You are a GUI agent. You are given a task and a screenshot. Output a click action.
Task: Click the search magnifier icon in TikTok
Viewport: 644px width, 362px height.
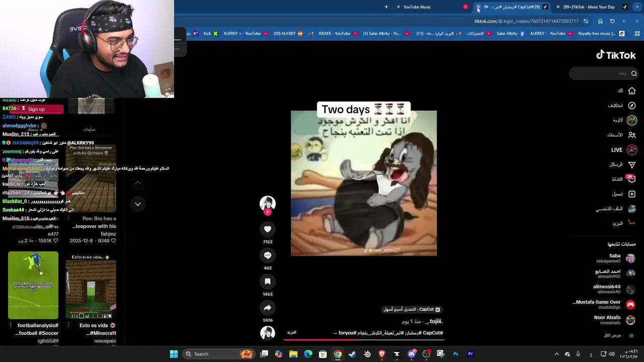(x=634, y=73)
